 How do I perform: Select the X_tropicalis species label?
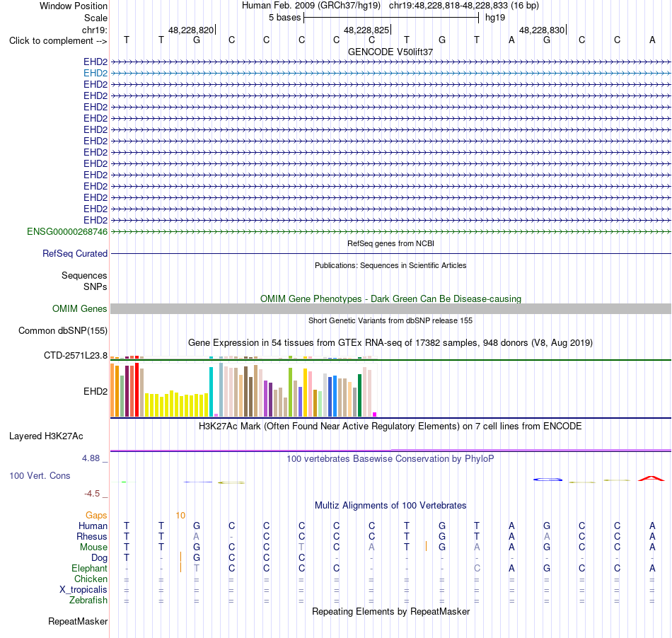83,590
